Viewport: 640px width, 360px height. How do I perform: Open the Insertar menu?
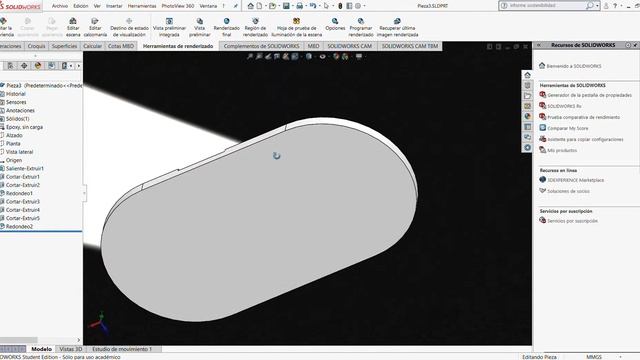tap(114, 6)
